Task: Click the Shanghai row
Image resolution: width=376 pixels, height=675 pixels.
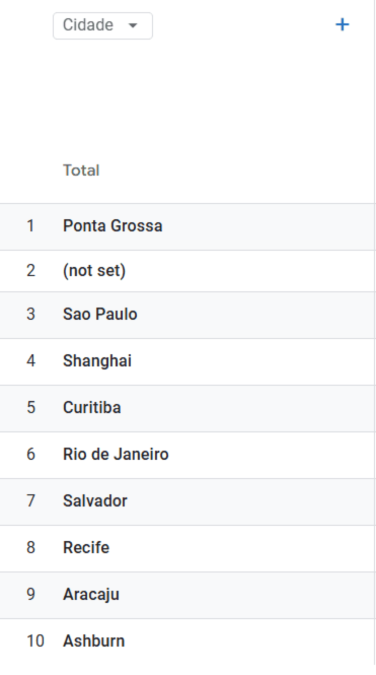Action: pyautogui.click(x=187, y=362)
